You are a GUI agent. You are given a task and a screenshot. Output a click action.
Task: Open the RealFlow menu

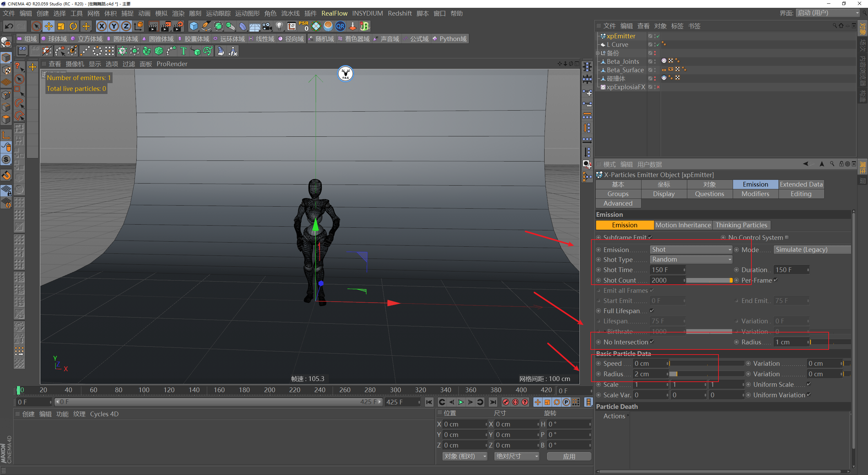(x=334, y=13)
